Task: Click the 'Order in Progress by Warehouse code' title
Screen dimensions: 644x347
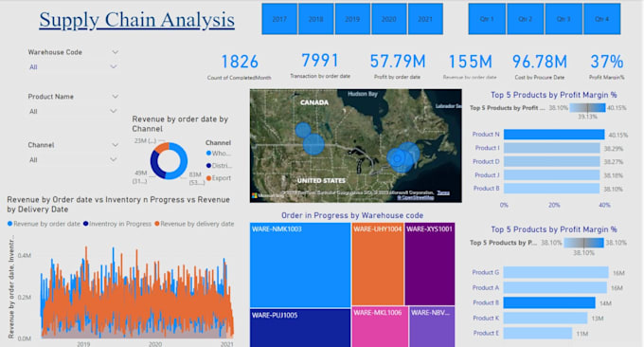Action: [352, 215]
